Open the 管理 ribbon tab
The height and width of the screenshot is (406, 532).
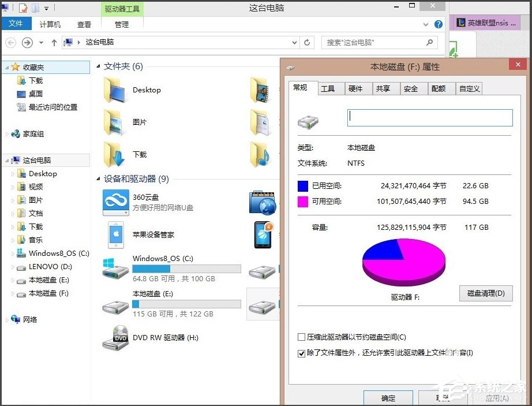122,24
